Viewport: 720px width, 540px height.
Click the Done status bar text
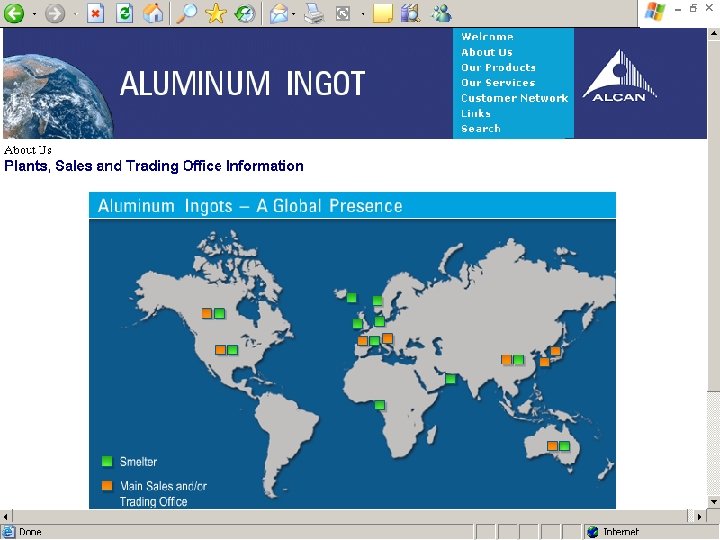[30, 532]
